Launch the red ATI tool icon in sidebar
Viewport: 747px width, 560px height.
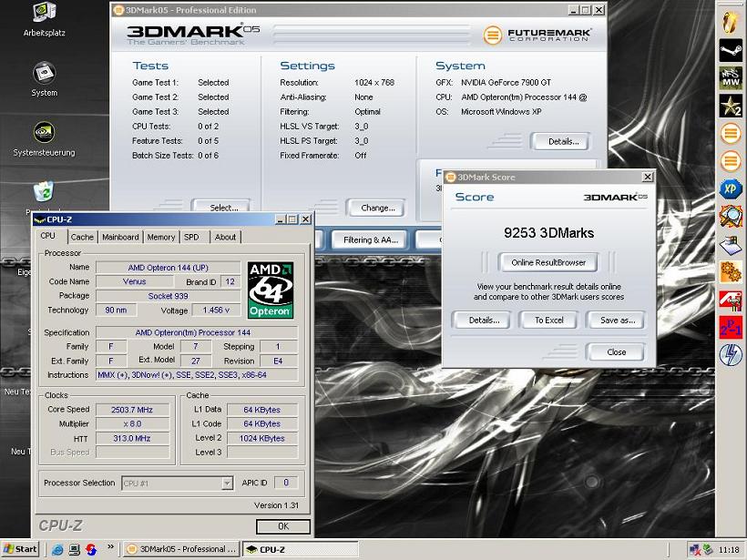pos(731,300)
